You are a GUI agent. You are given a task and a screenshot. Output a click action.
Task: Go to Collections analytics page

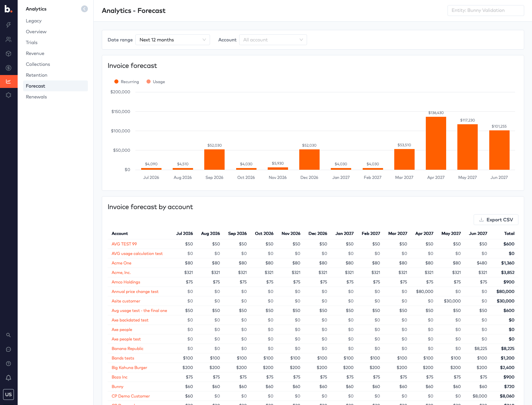pyautogui.click(x=38, y=64)
